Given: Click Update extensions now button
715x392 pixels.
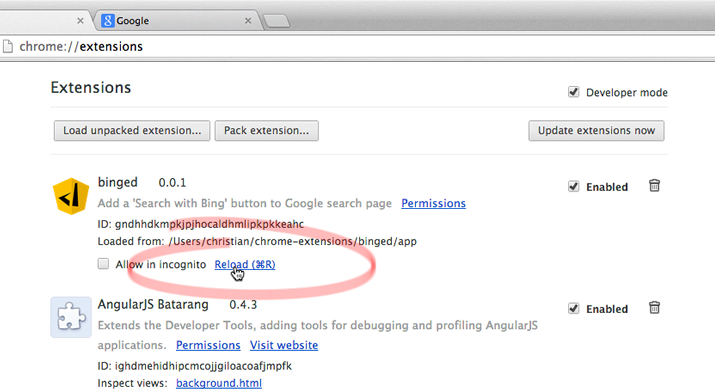Looking at the screenshot, I should point(596,131).
